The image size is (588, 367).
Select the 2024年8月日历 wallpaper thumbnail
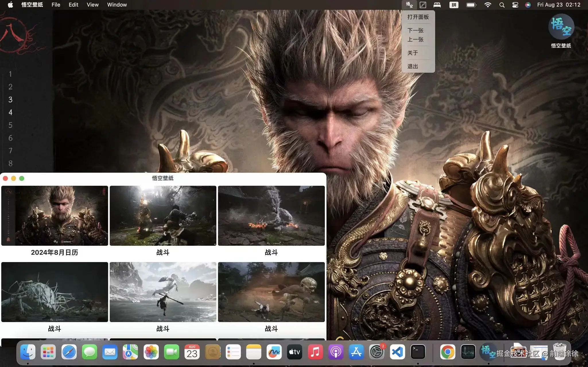click(55, 216)
